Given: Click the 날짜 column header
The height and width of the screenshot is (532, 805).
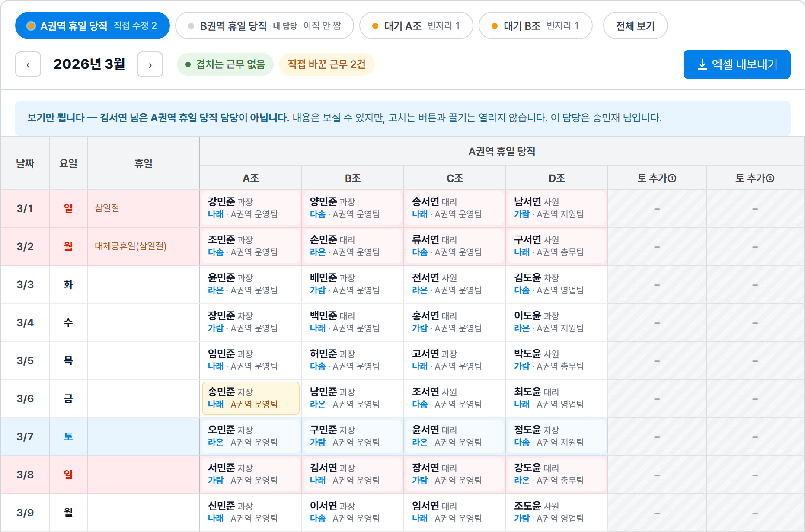Looking at the screenshot, I should click(x=25, y=163).
